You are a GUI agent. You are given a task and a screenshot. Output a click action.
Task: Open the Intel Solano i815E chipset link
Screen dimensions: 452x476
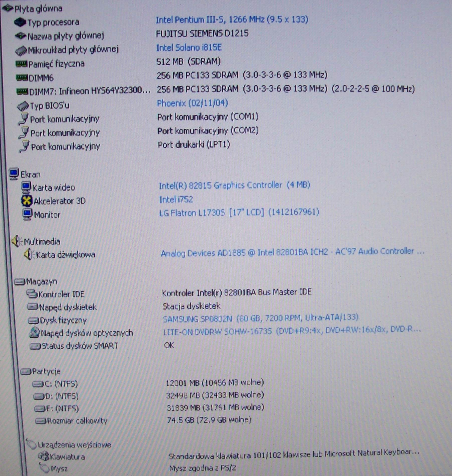[x=189, y=48]
